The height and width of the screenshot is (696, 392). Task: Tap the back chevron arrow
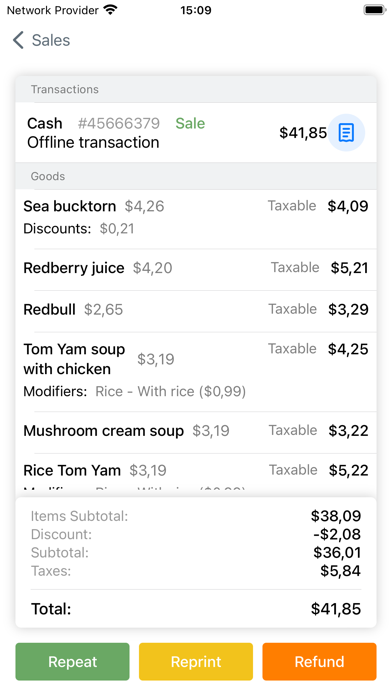coord(18,40)
